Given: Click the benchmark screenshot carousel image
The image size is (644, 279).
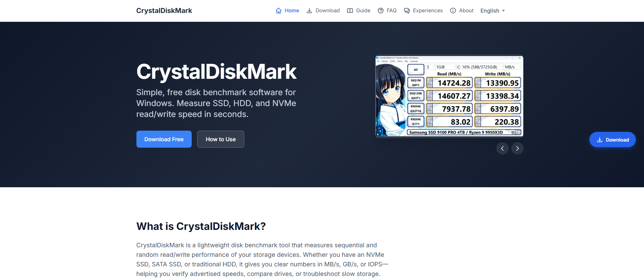Looking at the screenshot, I should click(x=449, y=96).
